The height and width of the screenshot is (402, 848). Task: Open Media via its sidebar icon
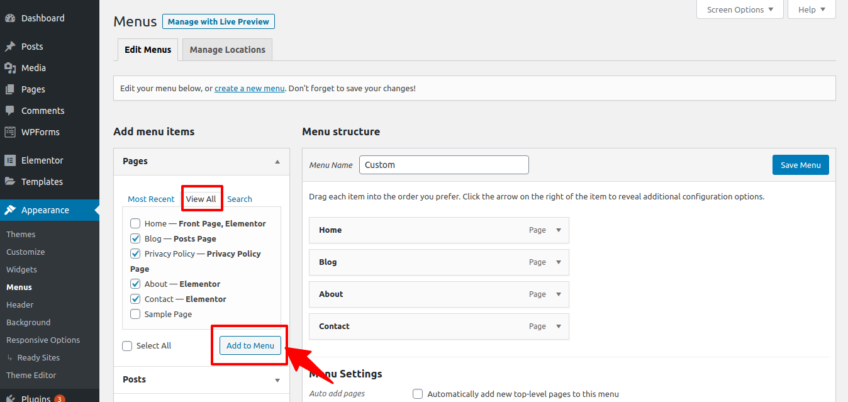click(10, 68)
